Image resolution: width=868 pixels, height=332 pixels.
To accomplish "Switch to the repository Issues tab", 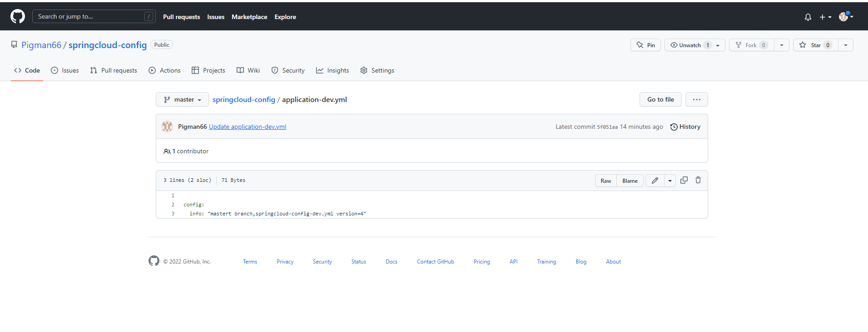I will 65,70.
